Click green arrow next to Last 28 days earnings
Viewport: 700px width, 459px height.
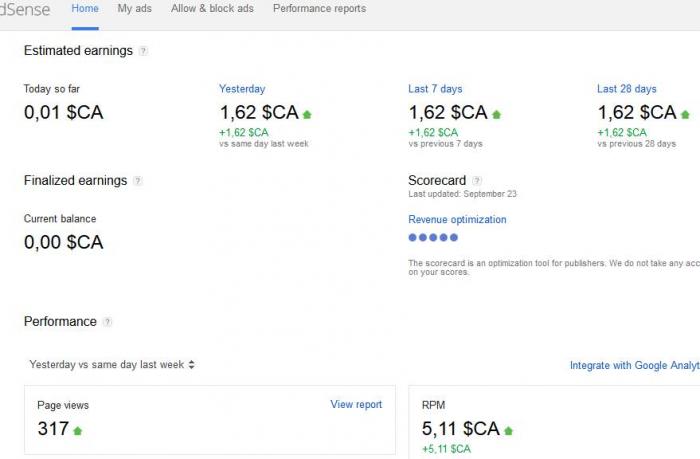[685, 115]
